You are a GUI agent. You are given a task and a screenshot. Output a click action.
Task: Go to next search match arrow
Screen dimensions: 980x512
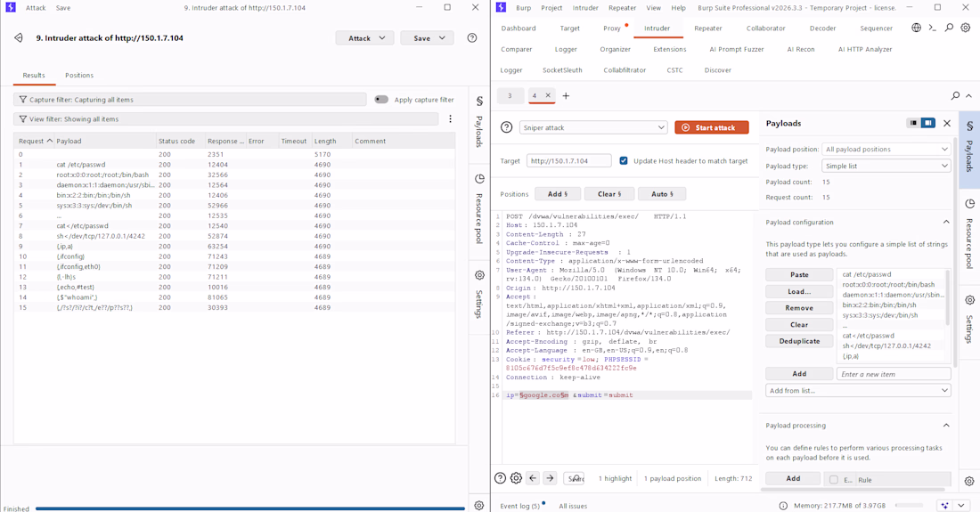click(550, 478)
